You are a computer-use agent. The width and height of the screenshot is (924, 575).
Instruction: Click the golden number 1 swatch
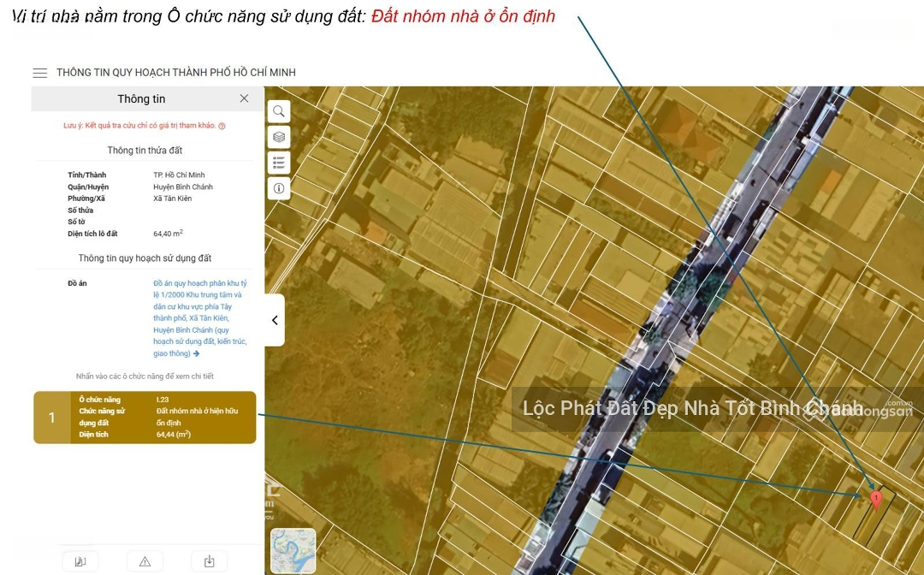[x=51, y=418]
